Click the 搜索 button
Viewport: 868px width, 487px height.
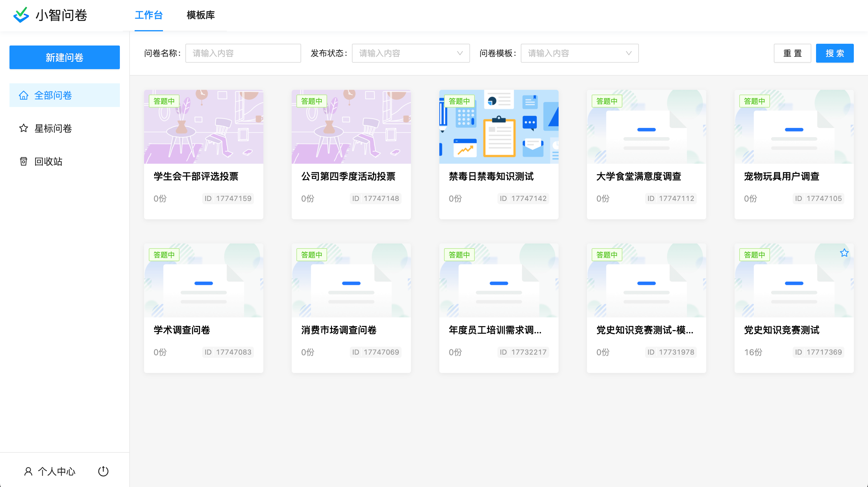coord(834,53)
